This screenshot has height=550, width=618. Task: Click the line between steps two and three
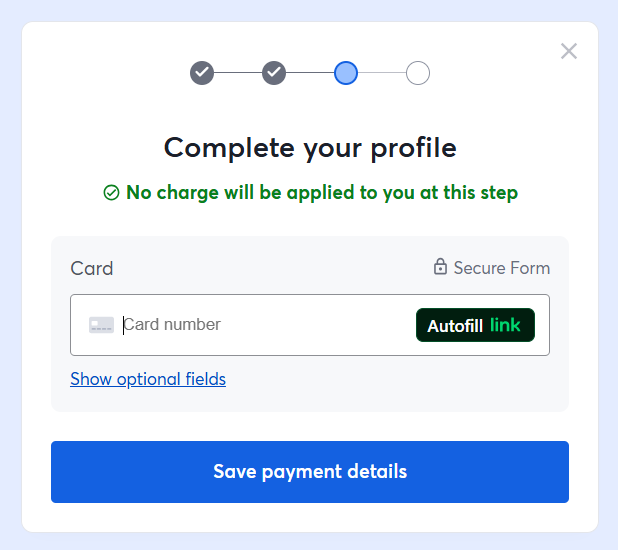coord(310,73)
